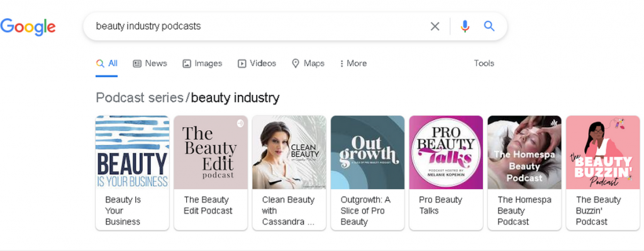Open Clean Beauty with Cassandra cover image
The height and width of the screenshot is (251, 644).
(x=289, y=152)
